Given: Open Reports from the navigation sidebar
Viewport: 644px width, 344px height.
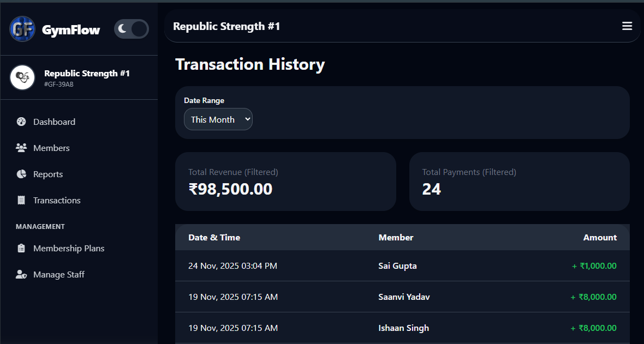Looking at the screenshot, I should [x=48, y=174].
